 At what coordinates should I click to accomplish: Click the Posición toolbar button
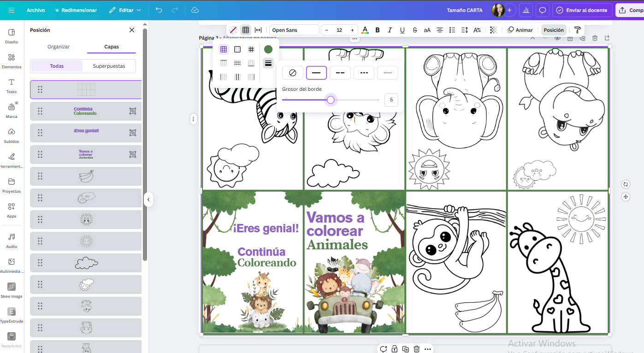pyautogui.click(x=554, y=30)
